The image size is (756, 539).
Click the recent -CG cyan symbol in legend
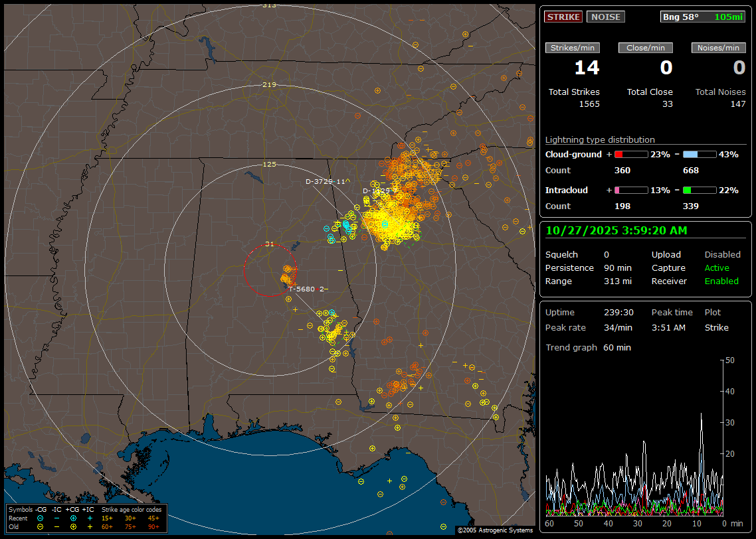(41, 518)
